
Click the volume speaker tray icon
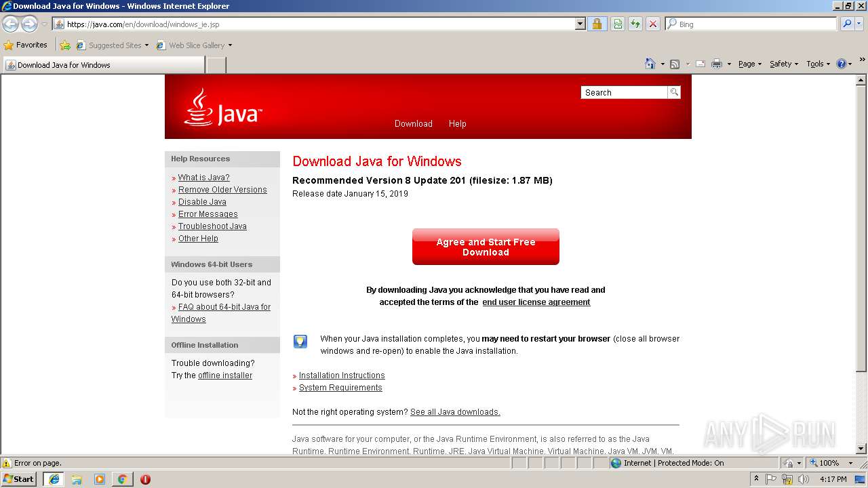(804, 479)
